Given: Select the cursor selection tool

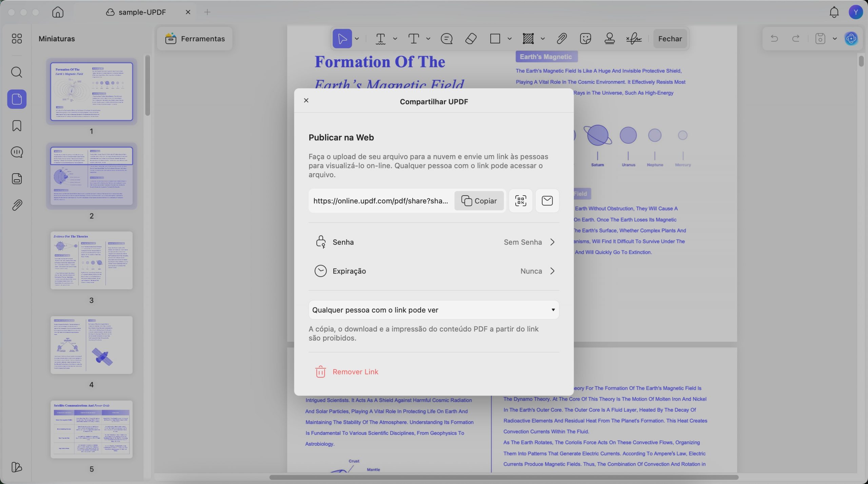Looking at the screenshot, I should (342, 39).
